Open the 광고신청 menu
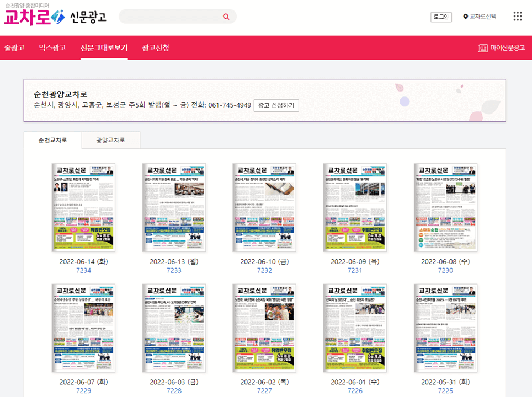532x397 pixels. (x=155, y=47)
